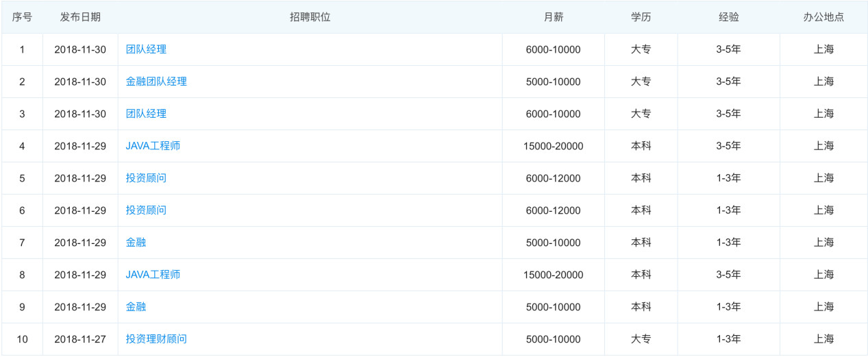This screenshot has height=357, width=868.
Task: Click the 2018-11-27 date cell
Action: click(80, 339)
